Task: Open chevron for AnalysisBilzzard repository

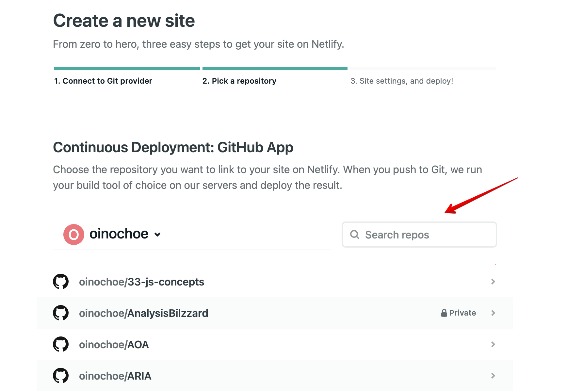Action: click(493, 313)
